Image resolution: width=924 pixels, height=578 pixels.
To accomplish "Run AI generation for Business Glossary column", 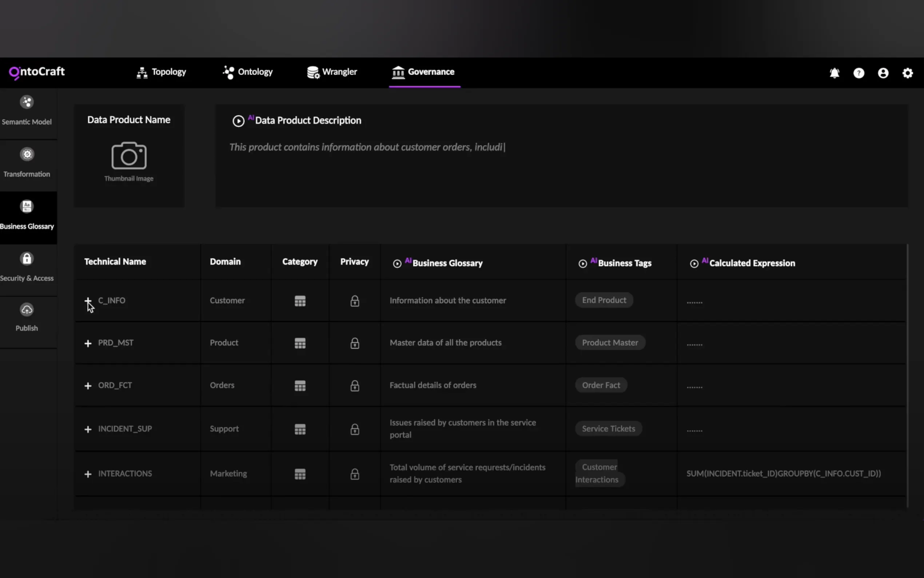I will click(397, 264).
